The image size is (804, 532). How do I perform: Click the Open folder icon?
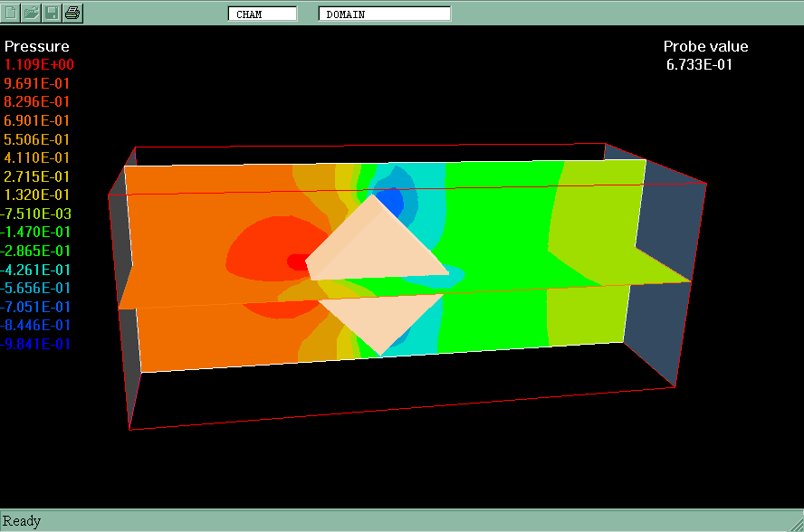pos(32,13)
